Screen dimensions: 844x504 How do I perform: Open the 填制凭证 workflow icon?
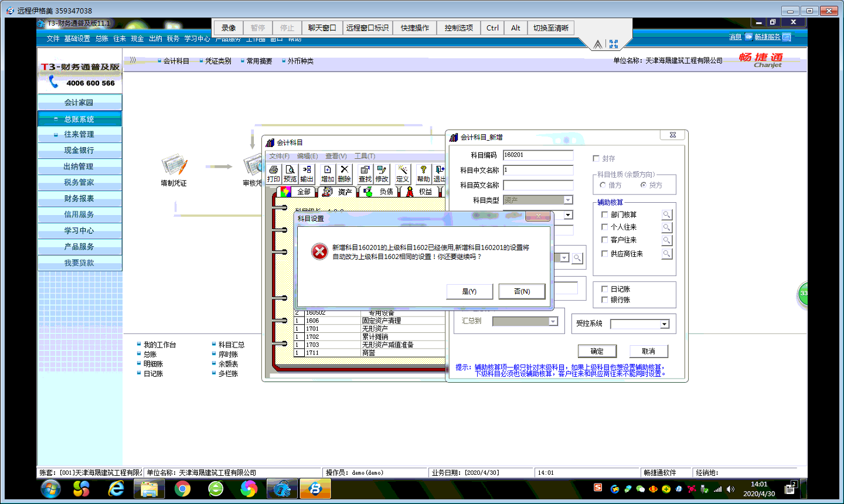coord(174,166)
